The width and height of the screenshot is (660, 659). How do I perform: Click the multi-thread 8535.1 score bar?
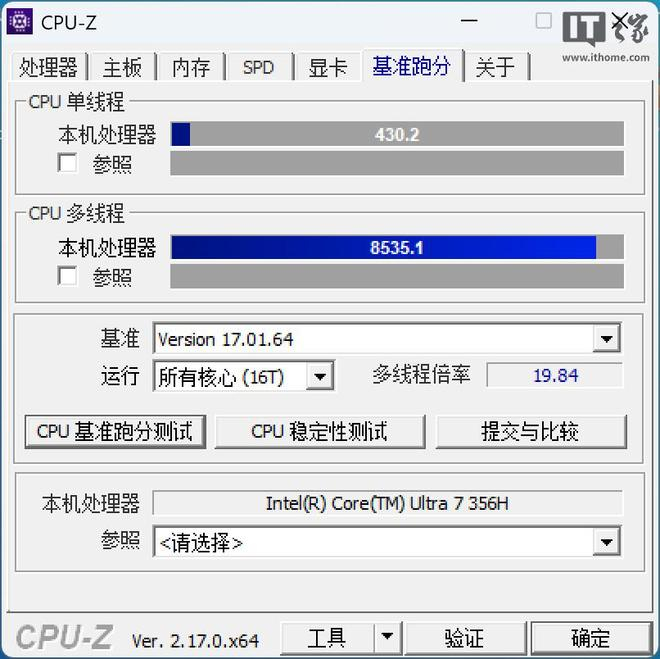point(397,247)
